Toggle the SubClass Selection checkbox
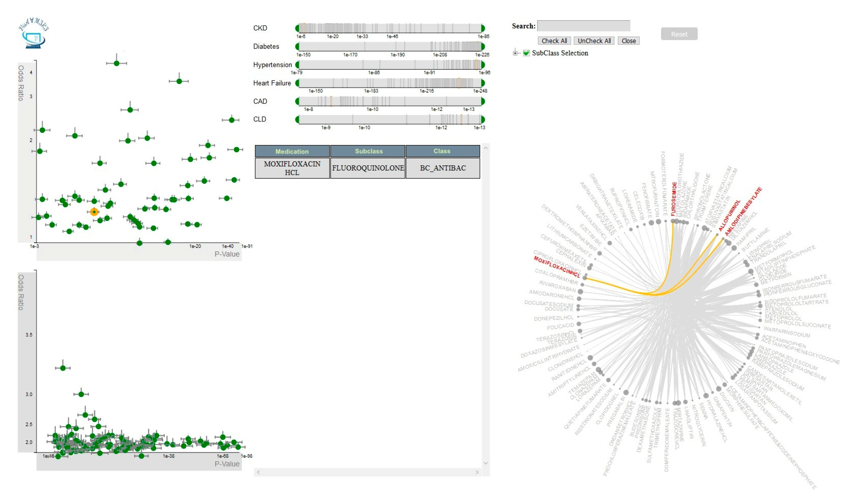The height and width of the screenshot is (504, 855). [526, 53]
